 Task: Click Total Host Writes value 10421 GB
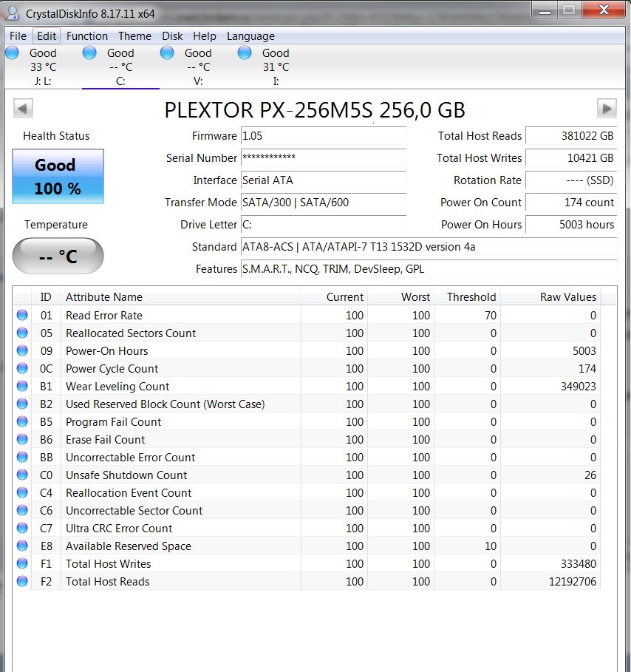coord(571,157)
